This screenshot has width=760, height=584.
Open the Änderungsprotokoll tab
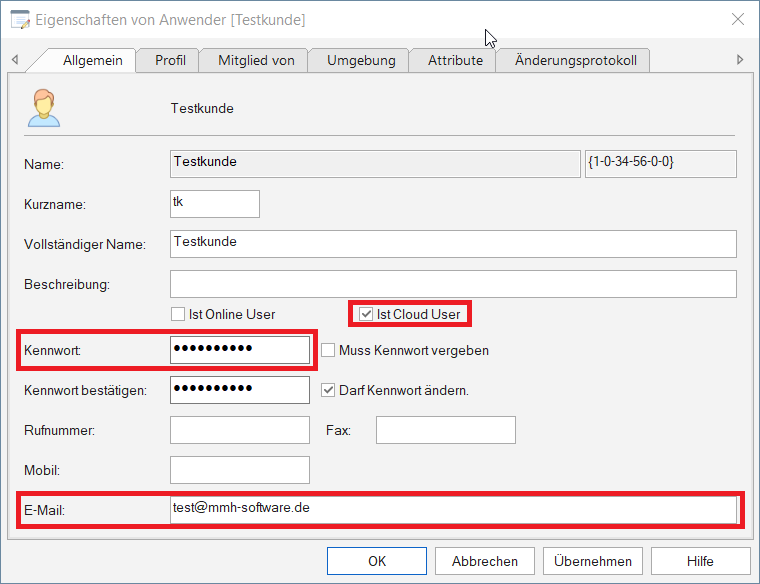(x=575, y=60)
